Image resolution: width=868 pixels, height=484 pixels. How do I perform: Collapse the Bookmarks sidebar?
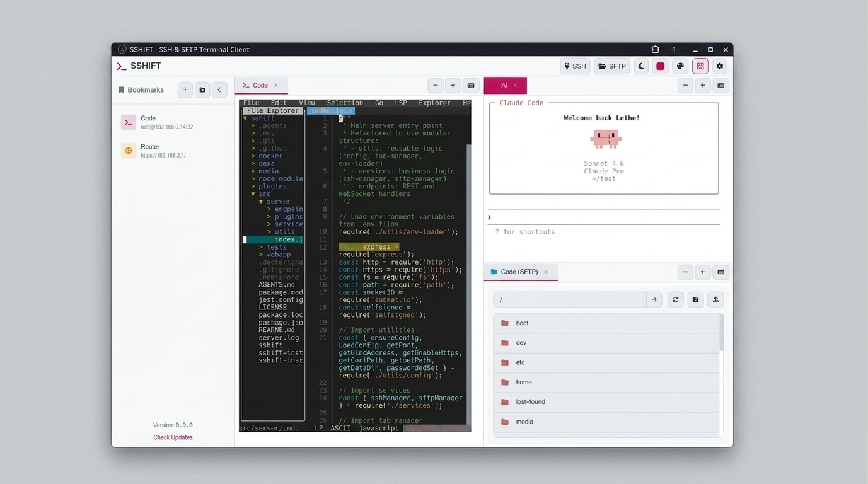(219, 89)
